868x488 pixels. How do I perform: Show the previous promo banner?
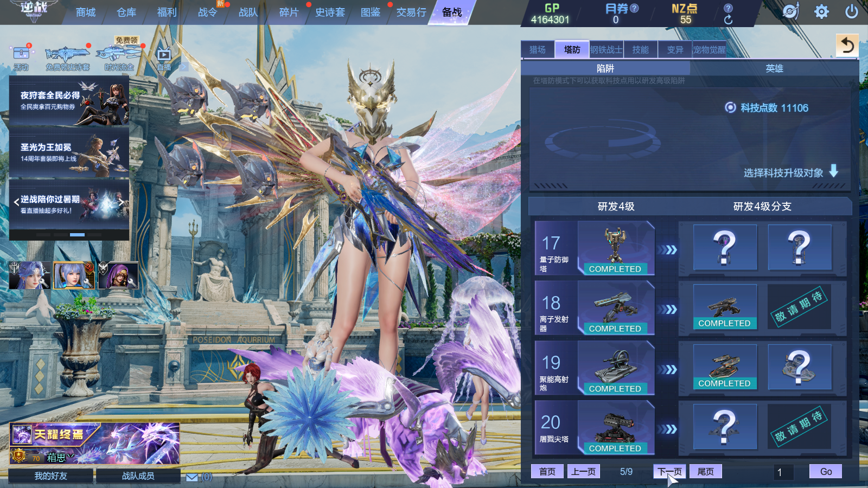click(16, 202)
